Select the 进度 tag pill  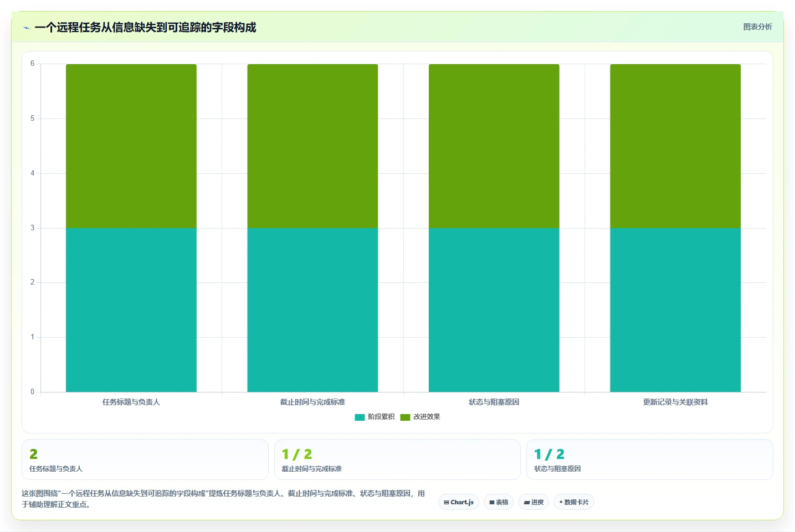(534, 502)
